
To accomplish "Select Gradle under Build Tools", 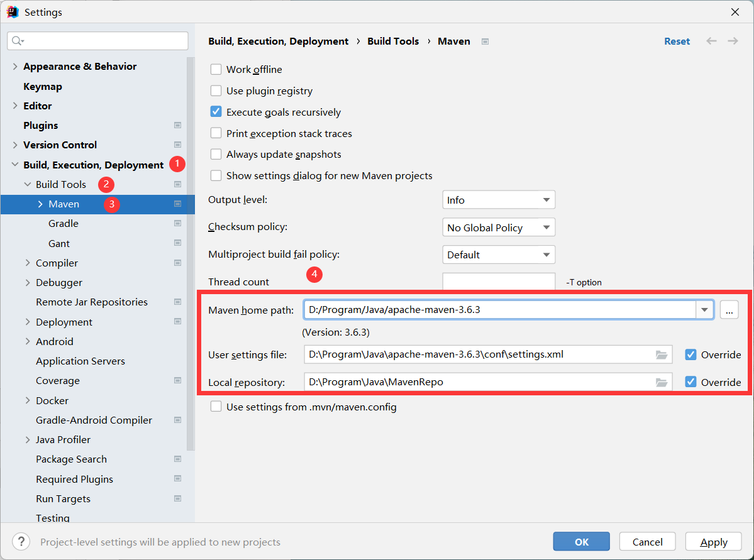I will tap(64, 224).
